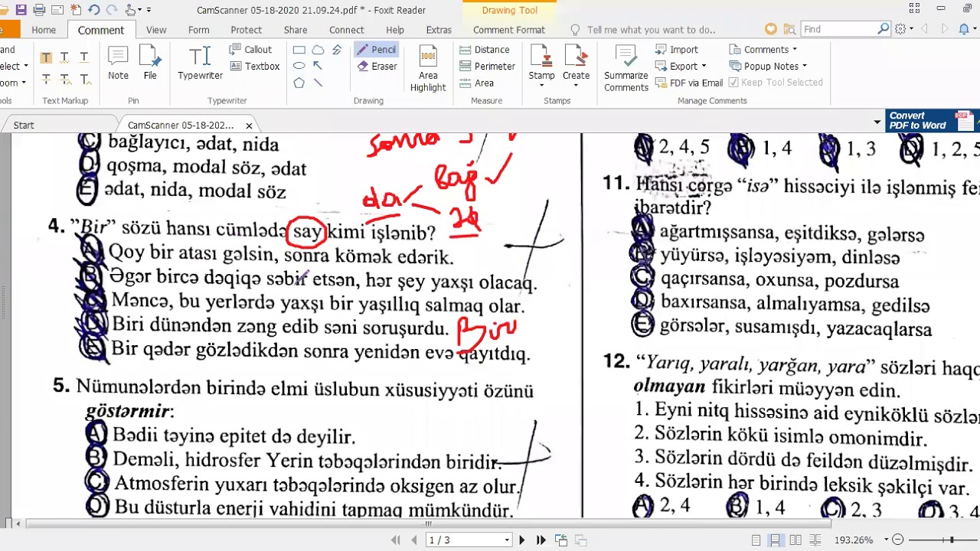Viewport: 980px width, 551px height.
Task: Select the Polygon drawing shape
Action: (x=299, y=83)
